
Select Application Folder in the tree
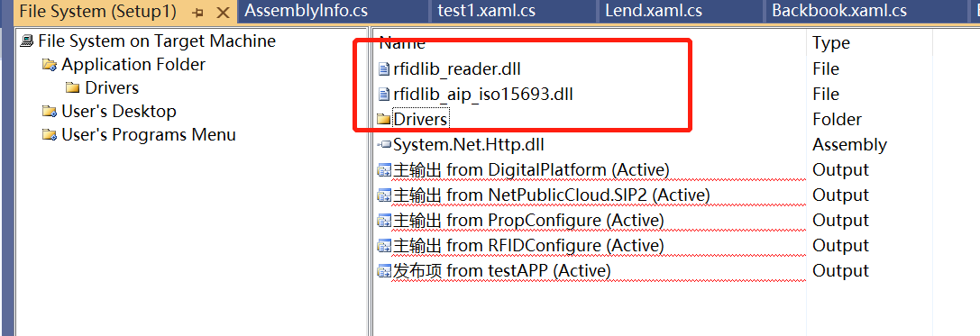pos(133,64)
